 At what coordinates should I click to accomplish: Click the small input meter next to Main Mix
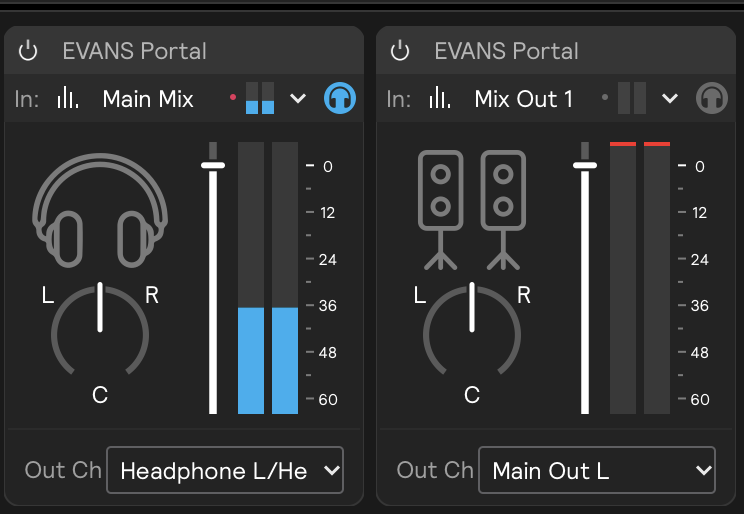[260, 98]
